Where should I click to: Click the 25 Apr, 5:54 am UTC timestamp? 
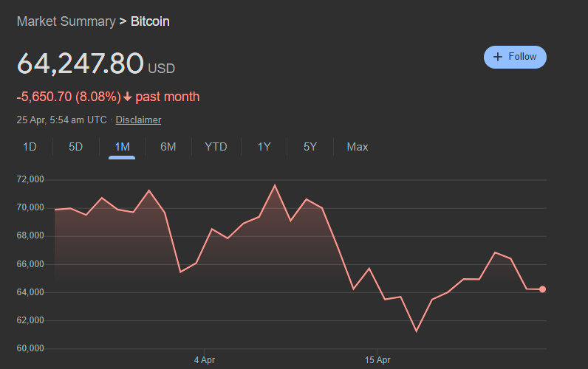[x=61, y=120]
